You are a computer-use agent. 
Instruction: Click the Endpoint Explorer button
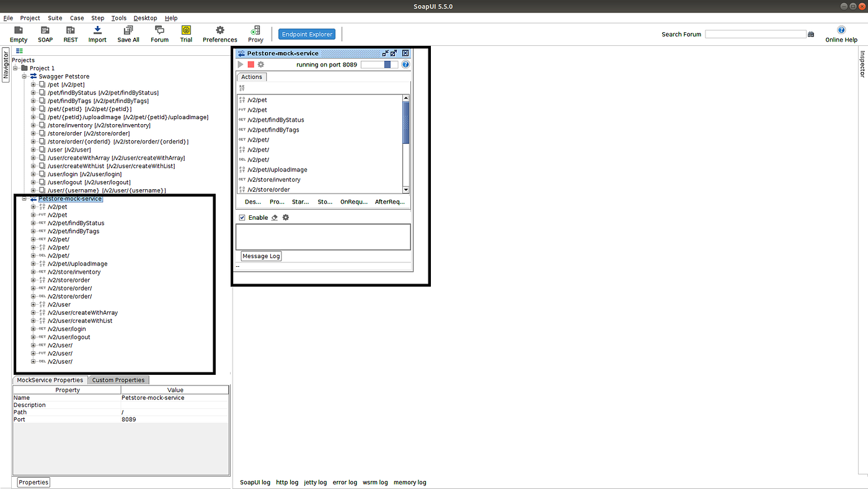pyautogui.click(x=308, y=34)
